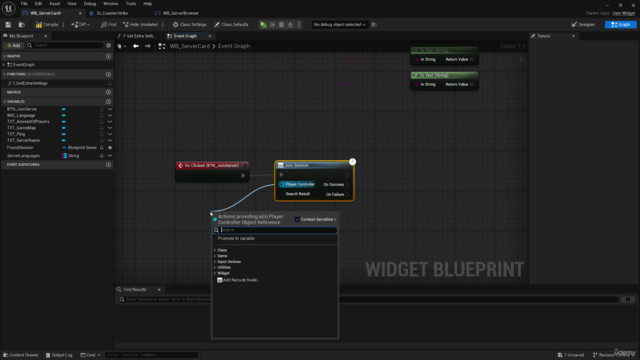
Task: Add a new macro with plus icon
Action: (108, 92)
